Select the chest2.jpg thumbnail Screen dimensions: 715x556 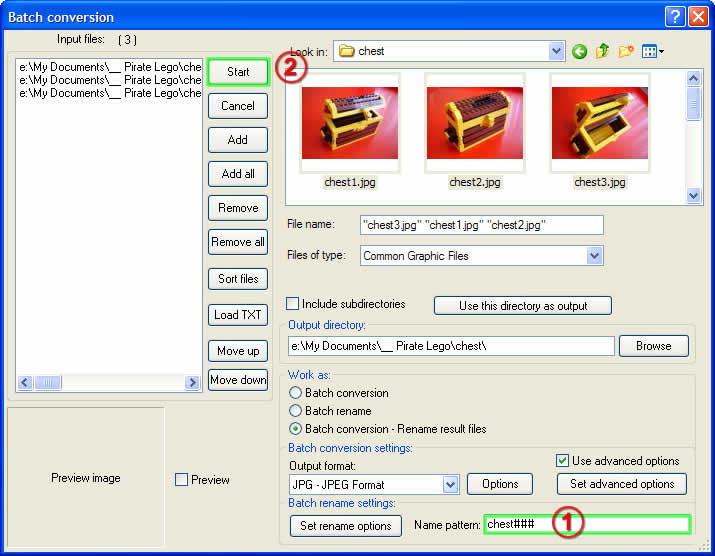pyautogui.click(x=475, y=123)
